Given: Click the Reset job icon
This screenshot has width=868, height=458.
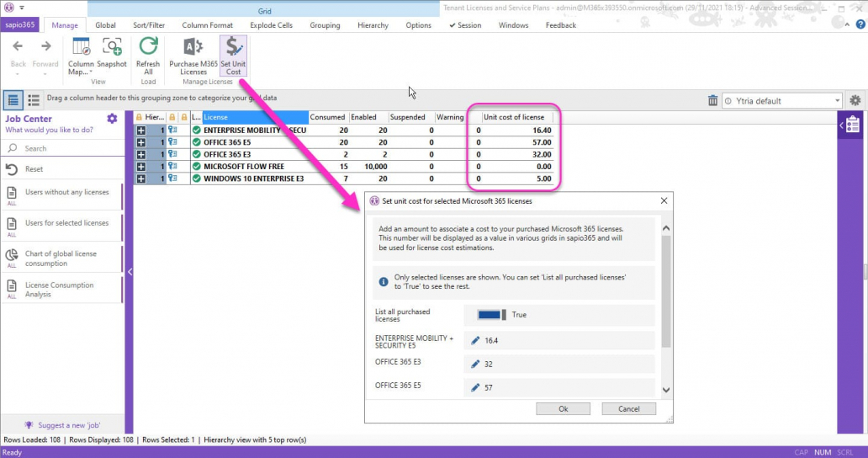Looking at the screenshot, I should [12, 169].
